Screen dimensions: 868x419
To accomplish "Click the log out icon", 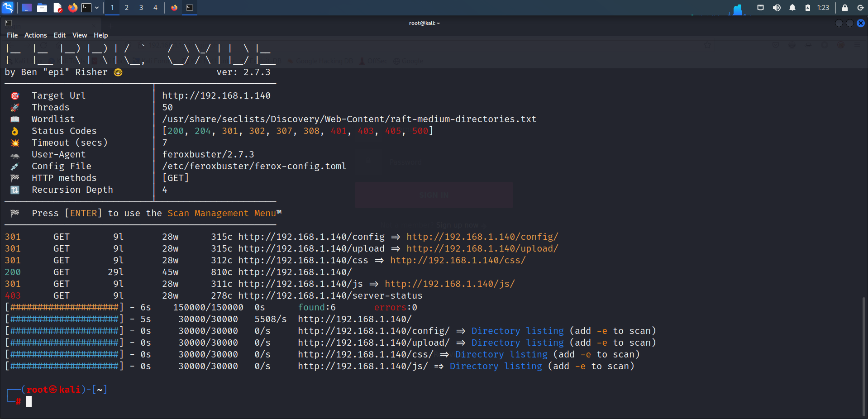I will point(860,8).
